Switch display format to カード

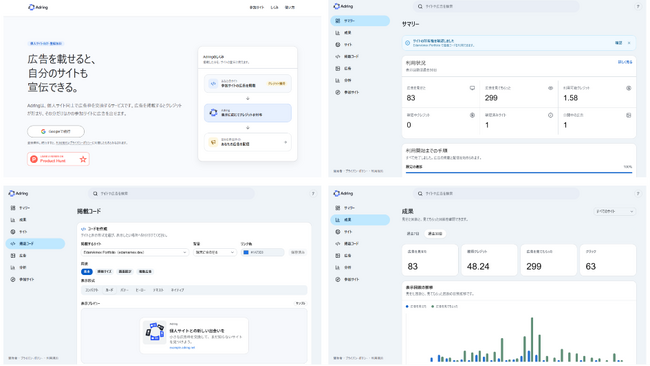click(x=109, y=290)
